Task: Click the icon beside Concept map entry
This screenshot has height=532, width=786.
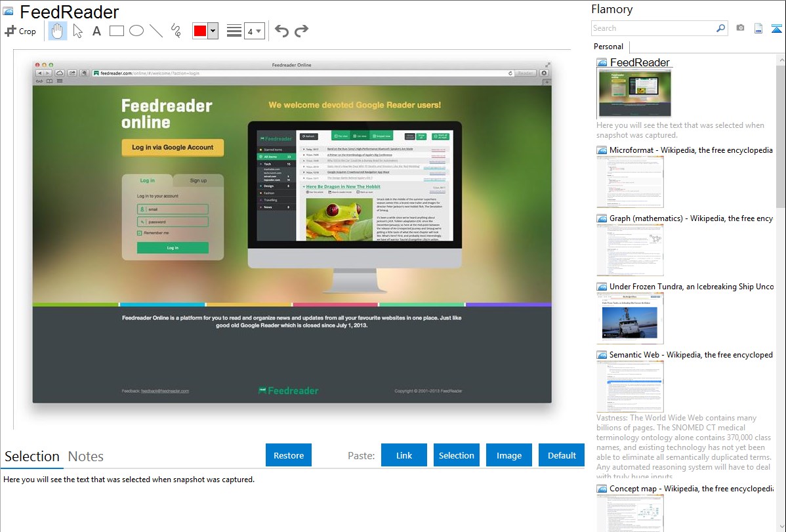Action: (x=602, y=488)
